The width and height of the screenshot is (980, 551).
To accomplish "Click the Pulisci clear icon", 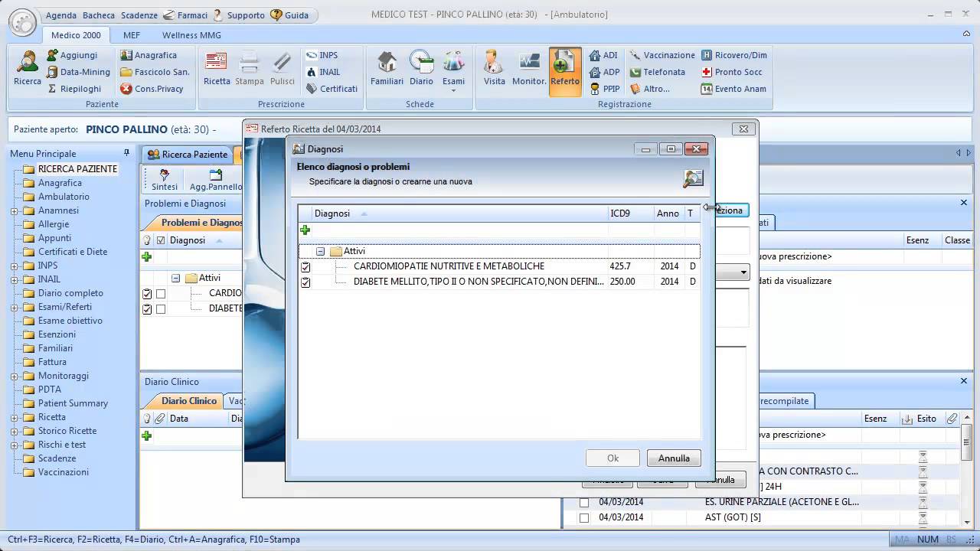I will (x=282, y=69).
